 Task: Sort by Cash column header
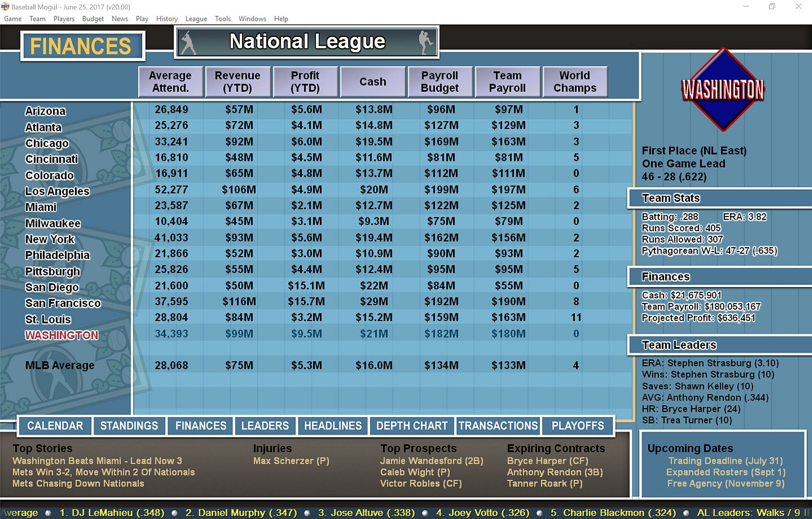click(x=373, y=82)
